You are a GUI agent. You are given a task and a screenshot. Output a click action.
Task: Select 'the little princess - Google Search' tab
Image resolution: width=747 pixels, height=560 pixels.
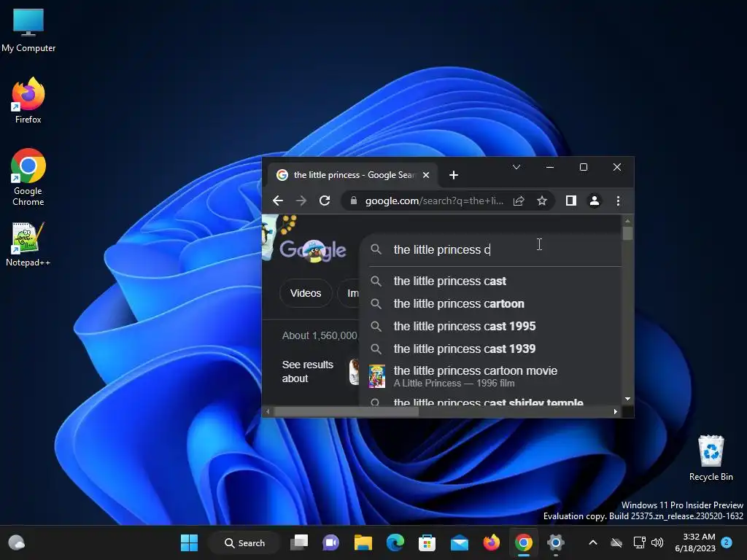pos(354,175)
